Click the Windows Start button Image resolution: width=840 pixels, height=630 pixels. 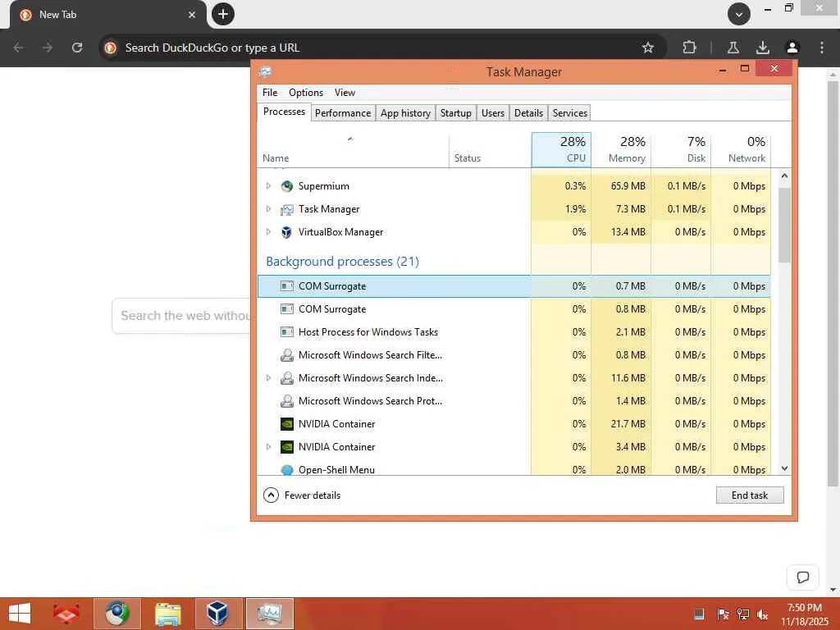point(20,614)
